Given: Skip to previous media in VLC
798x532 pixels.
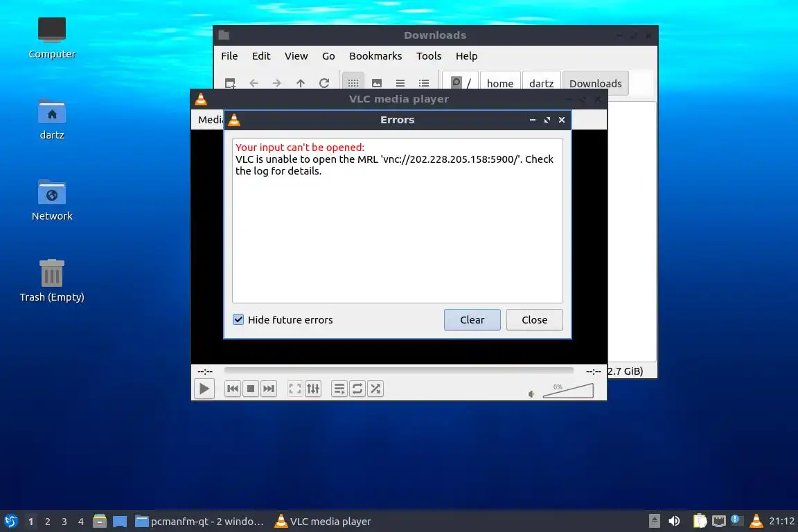Looking at the screenshot, I should (233, 389).
